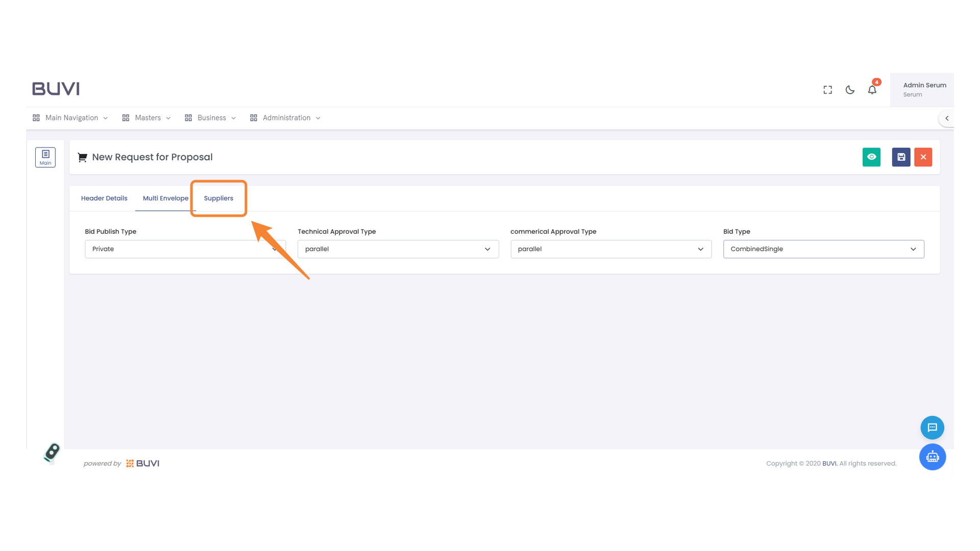The width and height of the screenshot is (980, 551).
Task: Expand the Technical Approval Type selector
Action: coord(398,249)
